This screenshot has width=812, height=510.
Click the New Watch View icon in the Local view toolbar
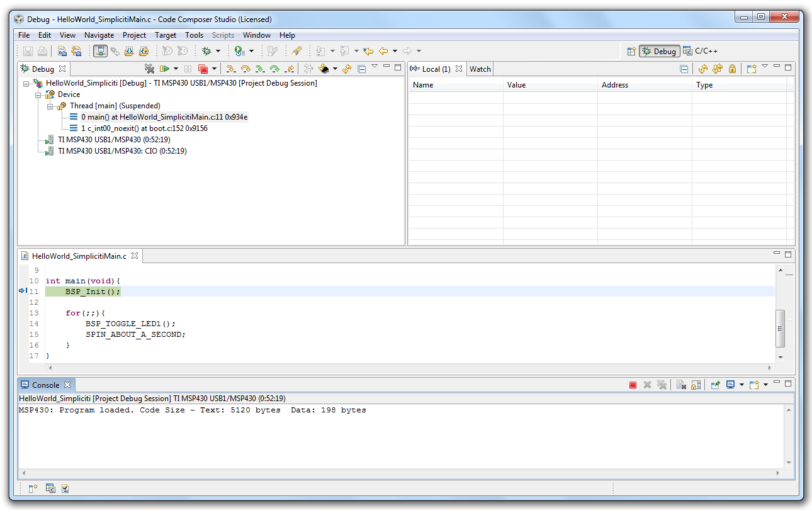[x=752, y=69]
